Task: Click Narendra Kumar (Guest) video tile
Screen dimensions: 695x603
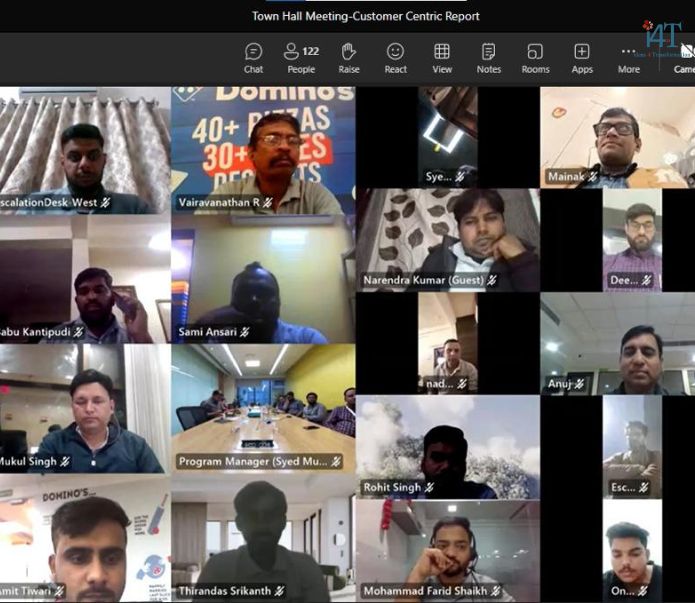Action: pos(448,240)
